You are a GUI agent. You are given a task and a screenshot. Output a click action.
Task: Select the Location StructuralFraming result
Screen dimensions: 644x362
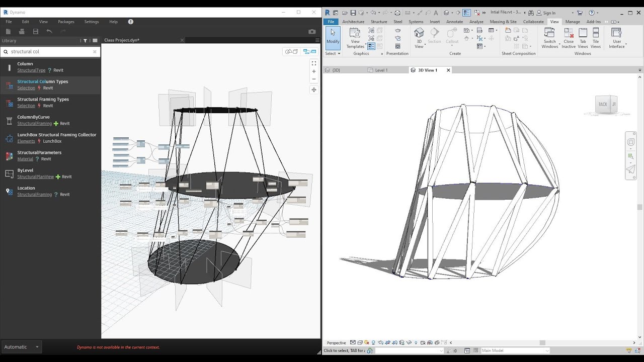(x=50, y=191)
